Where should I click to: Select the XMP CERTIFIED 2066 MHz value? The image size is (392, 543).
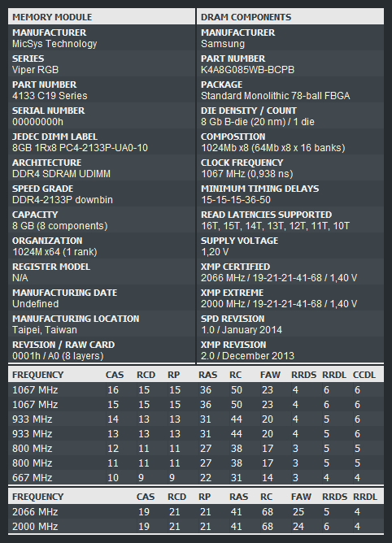[279, 278]
